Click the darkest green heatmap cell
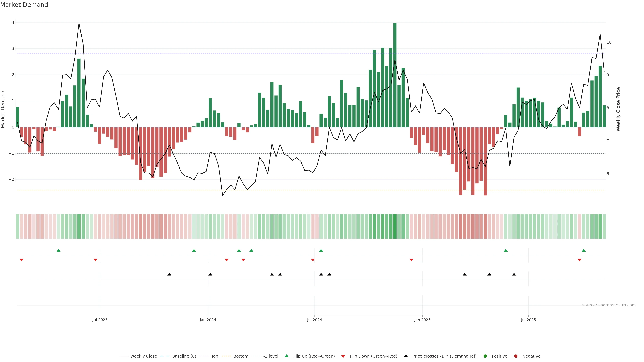644x362 pixels. click(395, 226)
